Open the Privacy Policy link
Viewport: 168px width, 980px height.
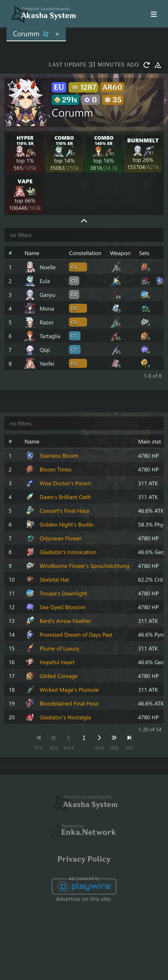click(x=84, y=859)
